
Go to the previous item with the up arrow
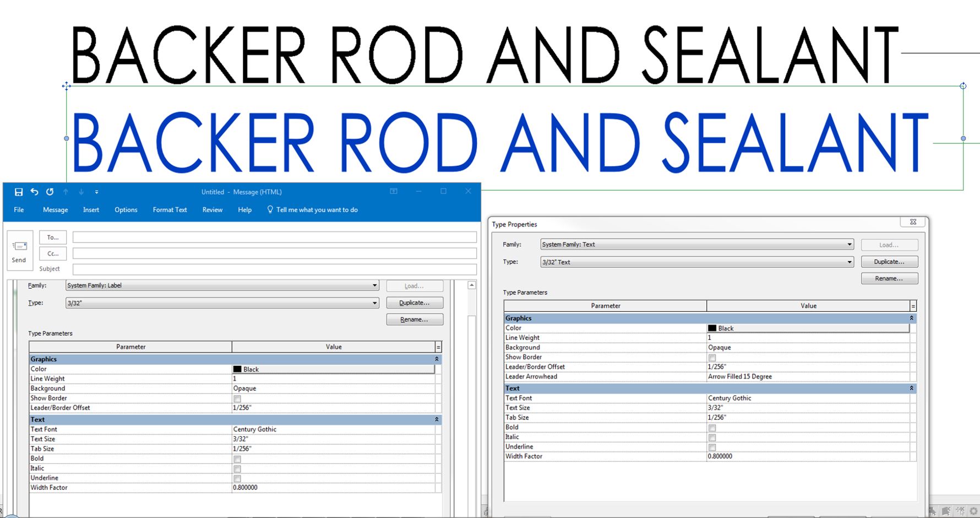(x=66, y=192)
